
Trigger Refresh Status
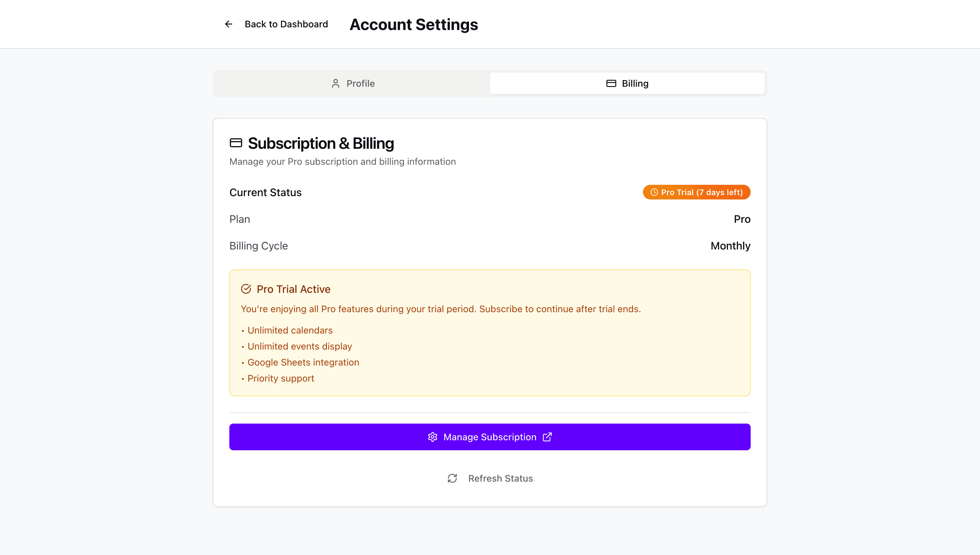500,478
